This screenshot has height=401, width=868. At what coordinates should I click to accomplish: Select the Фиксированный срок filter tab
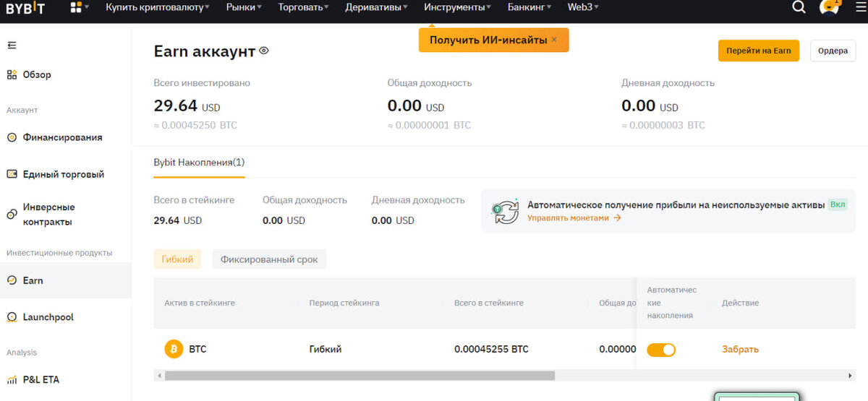pyautogui.click(x=269, y=259)
